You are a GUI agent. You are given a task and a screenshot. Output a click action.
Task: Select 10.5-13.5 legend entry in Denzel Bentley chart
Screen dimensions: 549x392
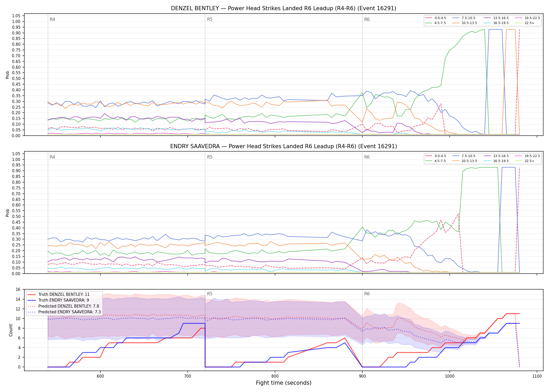coord(465,23)
